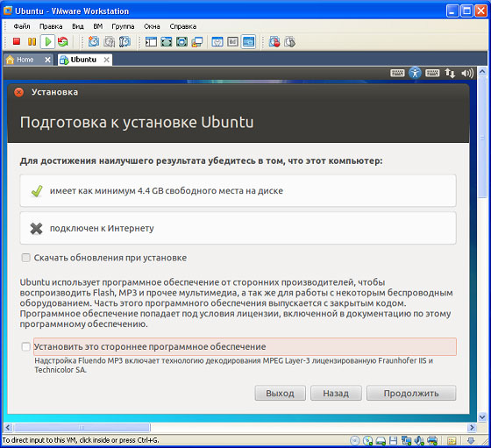Viewport: 491px width, 448px height.
Task: Click the Продолжить button
Action: 411,394
